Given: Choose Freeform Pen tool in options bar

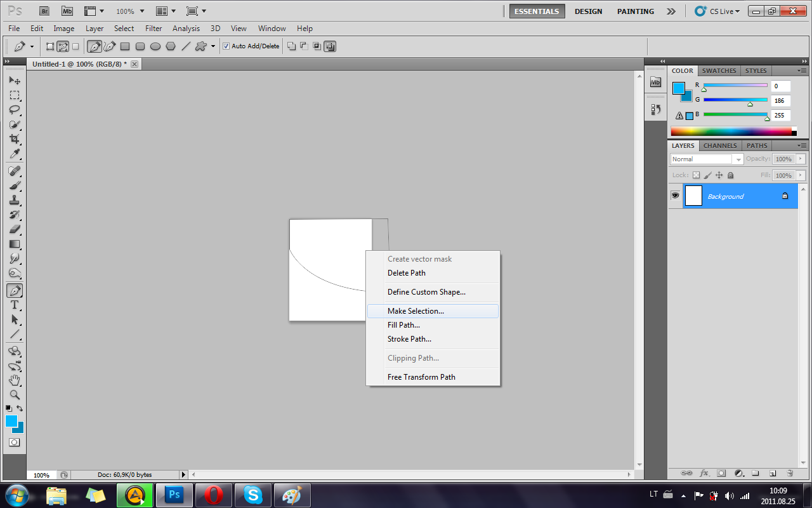Looking at the screenshot, I should coord(109,46).
